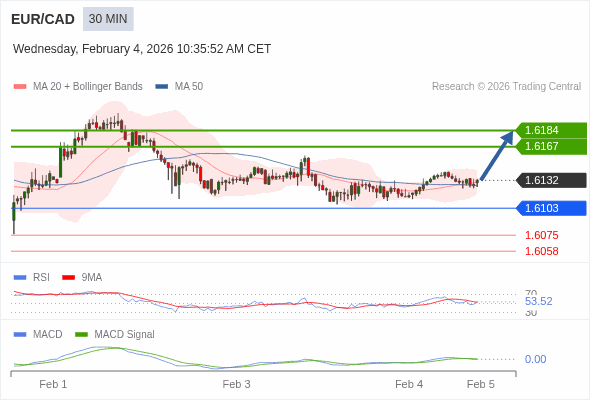The height and width of the screenshot is (400, 590).
Task: Click the MACD Signal legend label
Action: point(125,335)
